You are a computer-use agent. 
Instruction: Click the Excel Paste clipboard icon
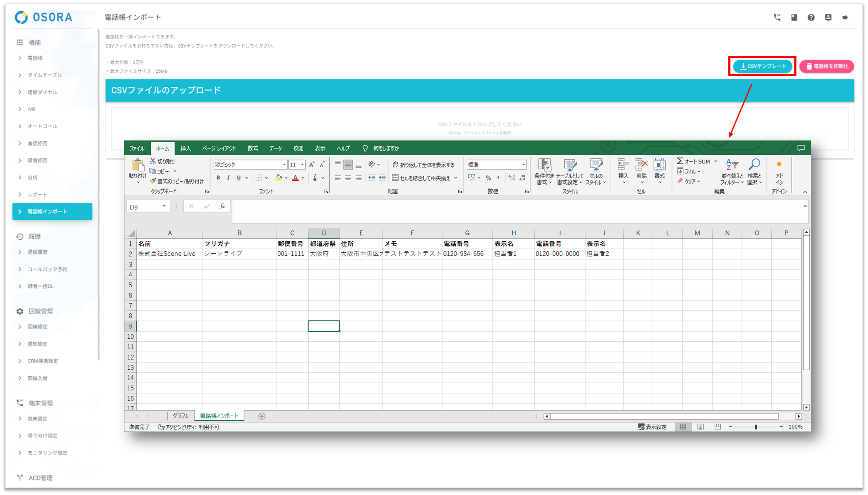tap(138, 165)
